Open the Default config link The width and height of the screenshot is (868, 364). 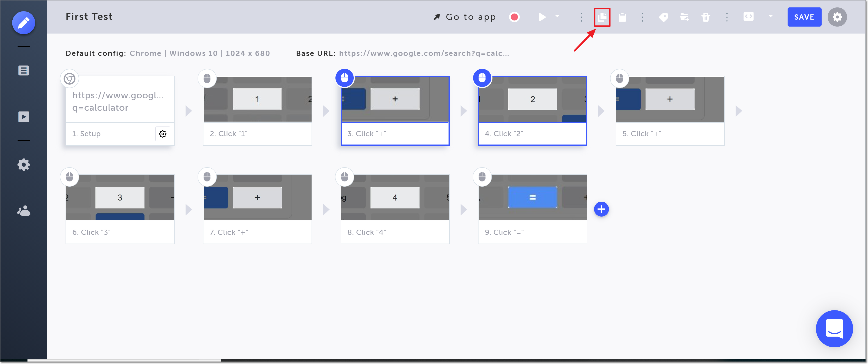[x=199, y=53]
